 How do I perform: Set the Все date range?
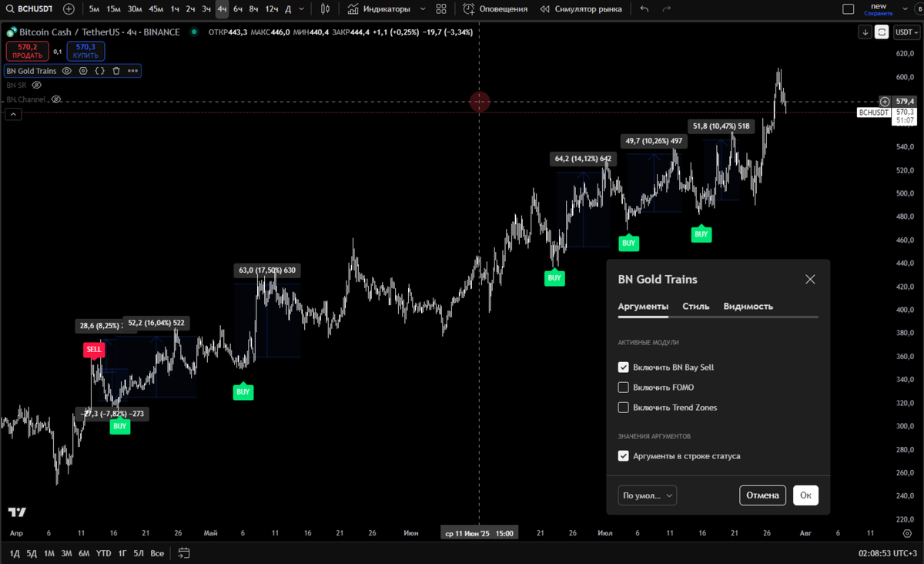click(157, 553)
